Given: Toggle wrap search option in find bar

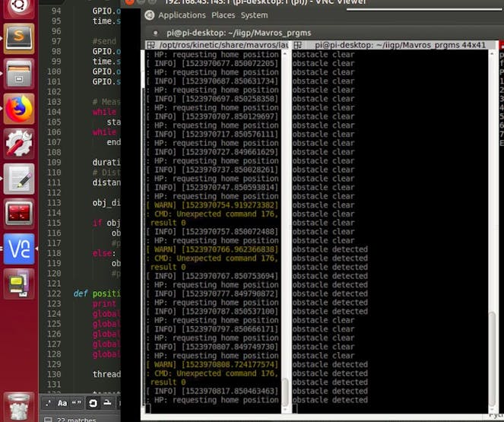Looking at the screenshot, I should point(93,403).
